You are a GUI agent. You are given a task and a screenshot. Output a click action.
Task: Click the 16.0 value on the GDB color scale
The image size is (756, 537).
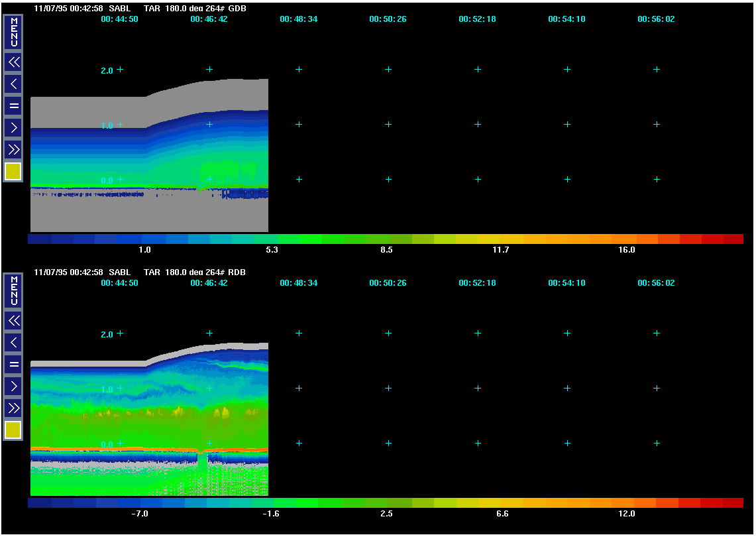pos(626,250)
